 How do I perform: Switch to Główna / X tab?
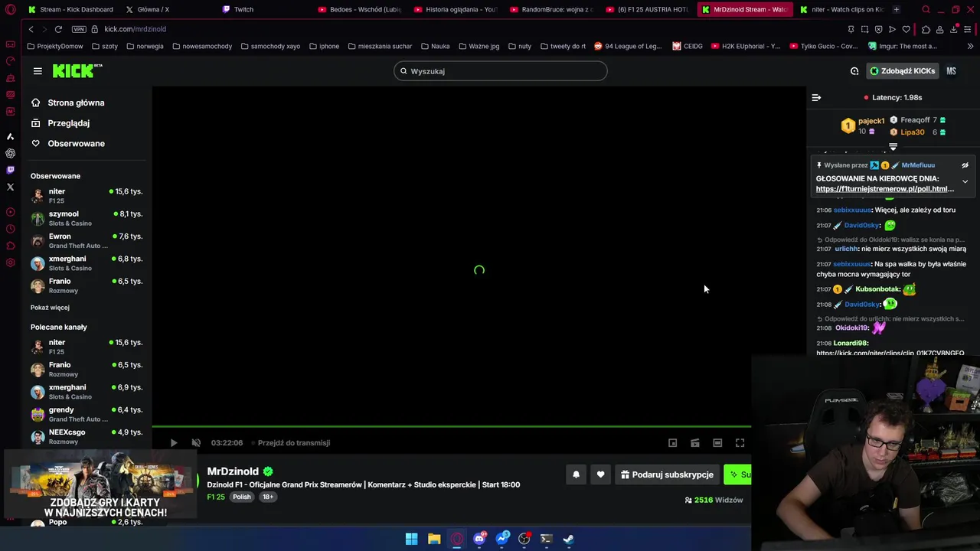(x=147, y=9)
